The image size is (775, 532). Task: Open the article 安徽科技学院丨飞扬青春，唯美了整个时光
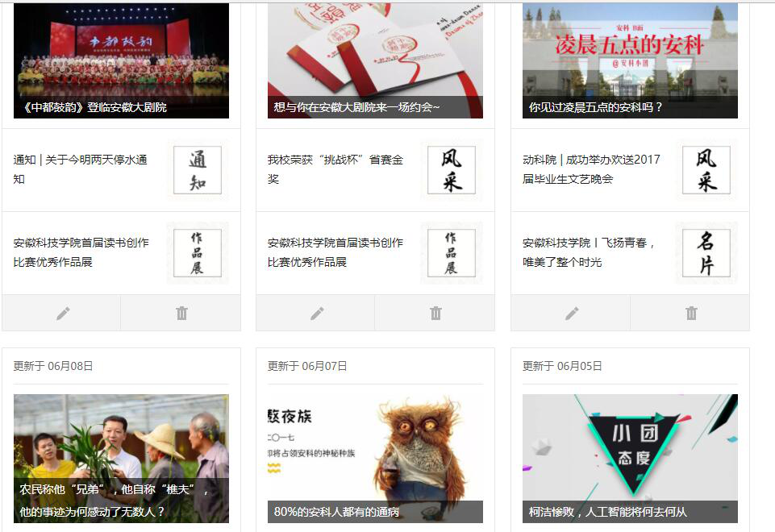click(x=590, y=252)
